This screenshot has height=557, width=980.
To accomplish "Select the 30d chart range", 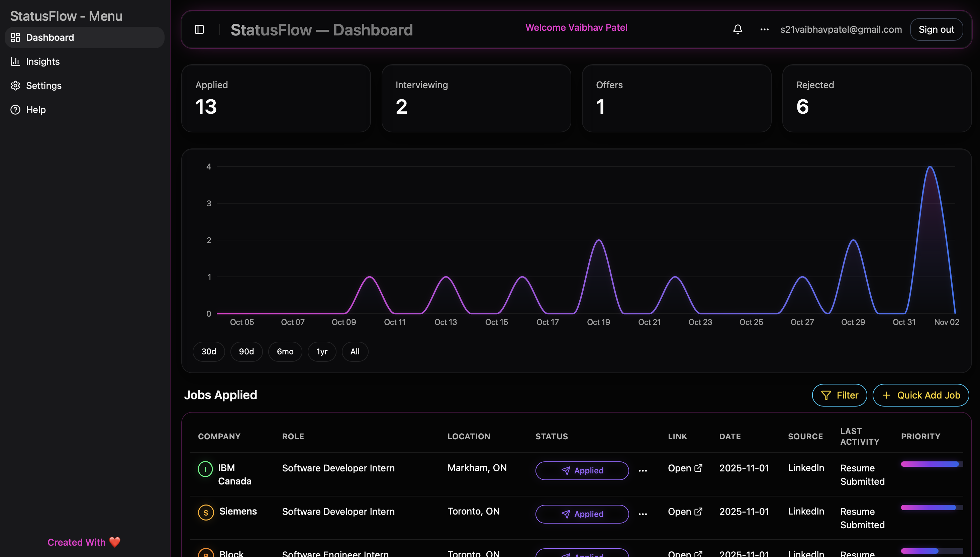I will [209, 351].
